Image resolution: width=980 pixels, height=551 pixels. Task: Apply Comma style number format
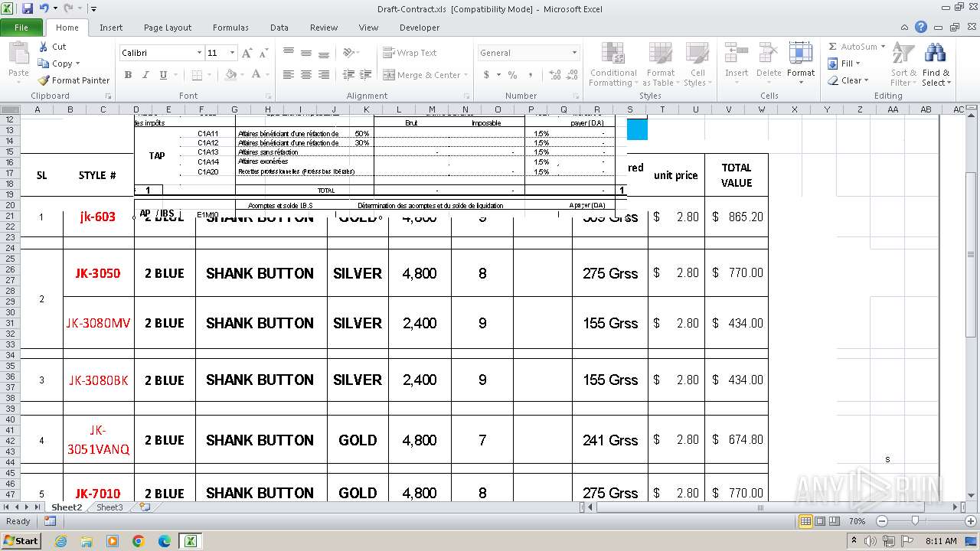tap(529, 75)
